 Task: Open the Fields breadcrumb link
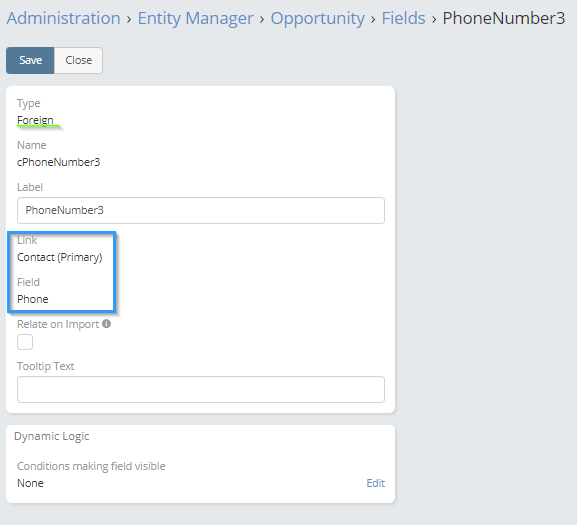coord(403,18)
